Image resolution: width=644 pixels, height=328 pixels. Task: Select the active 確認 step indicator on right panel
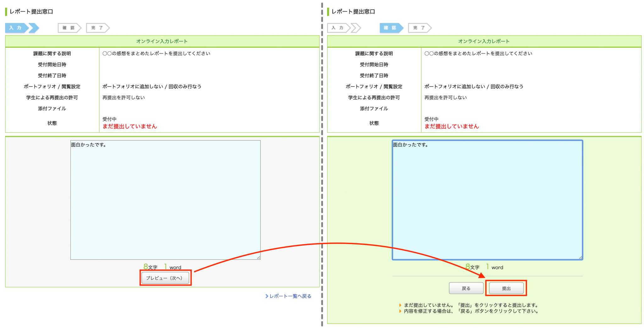coord(391,28)
